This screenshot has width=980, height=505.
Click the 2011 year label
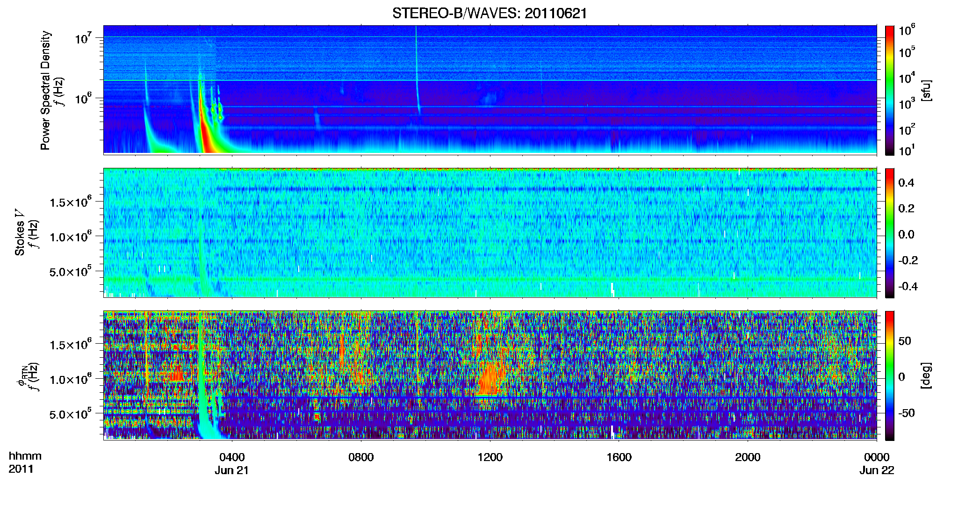click(21, 469)
